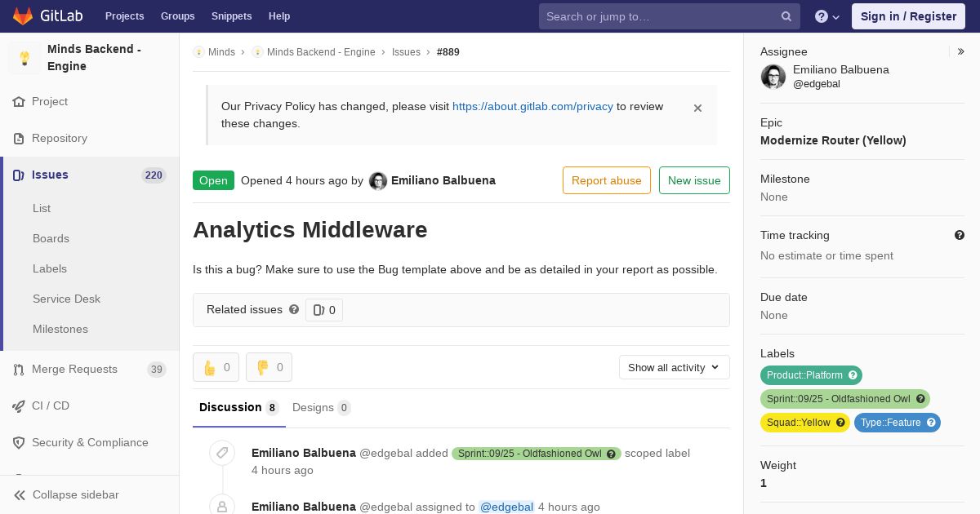
Task: Click the Modernize Router (Yellow) epic
Action: click(833, 140)
